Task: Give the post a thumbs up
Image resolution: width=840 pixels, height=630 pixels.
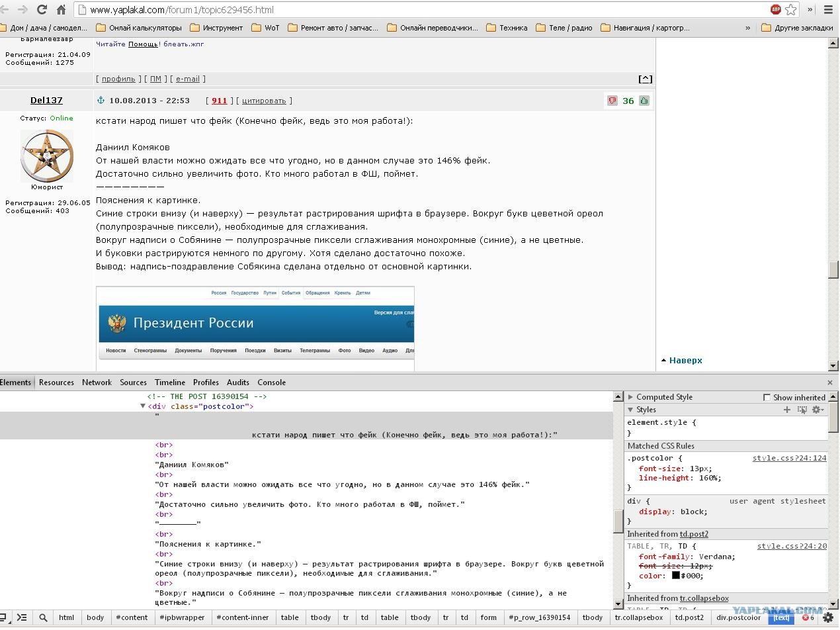Action: (x=644, y=101)
